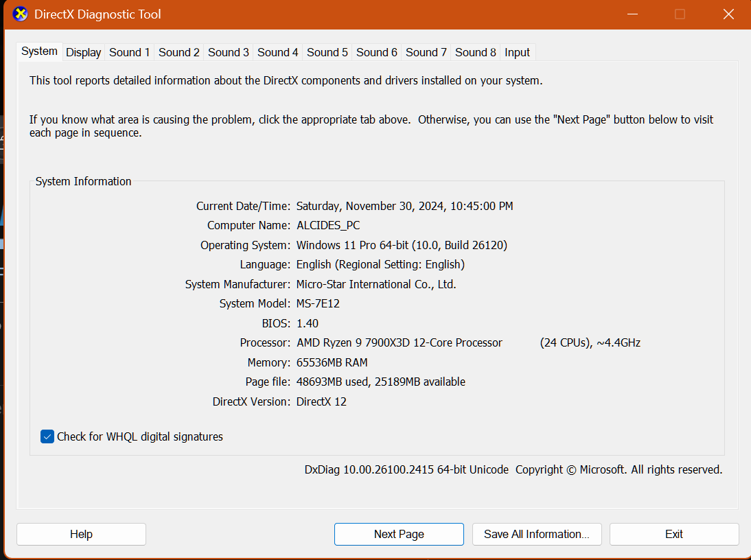Close the DirectX Diagnostic Tool window

728,14
